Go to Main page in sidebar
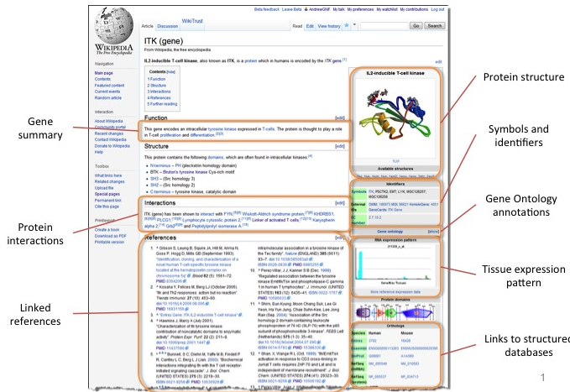This screenshot has width=570, height=392. tap(103, 73)
